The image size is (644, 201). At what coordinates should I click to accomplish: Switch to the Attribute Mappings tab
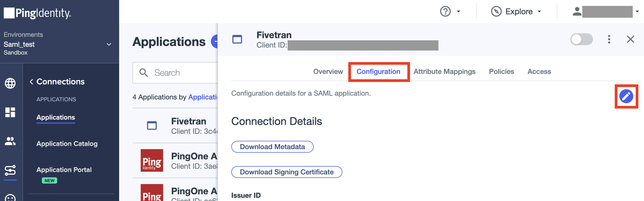click(444, 71)
